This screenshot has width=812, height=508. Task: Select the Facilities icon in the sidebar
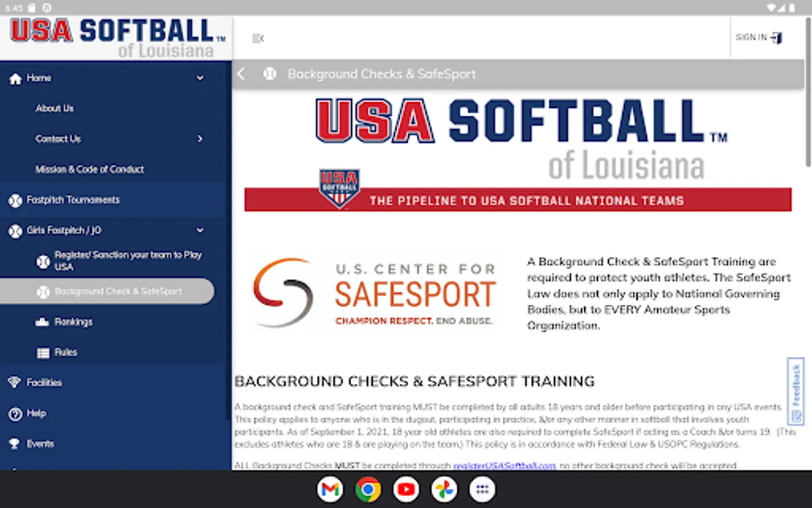coord(15,382)
